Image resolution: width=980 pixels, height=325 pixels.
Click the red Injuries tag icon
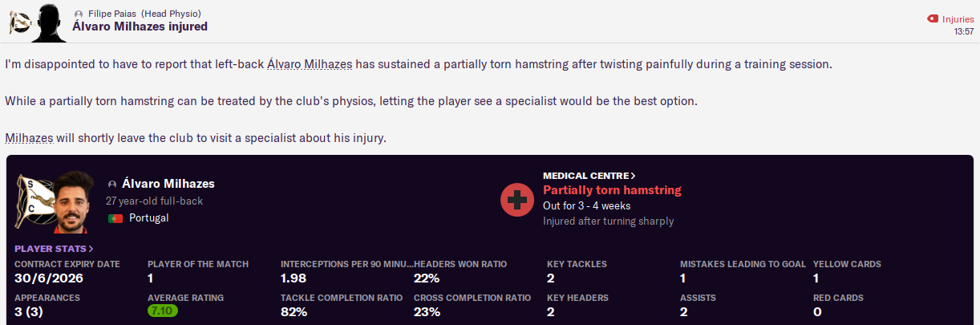pos(931,18)
